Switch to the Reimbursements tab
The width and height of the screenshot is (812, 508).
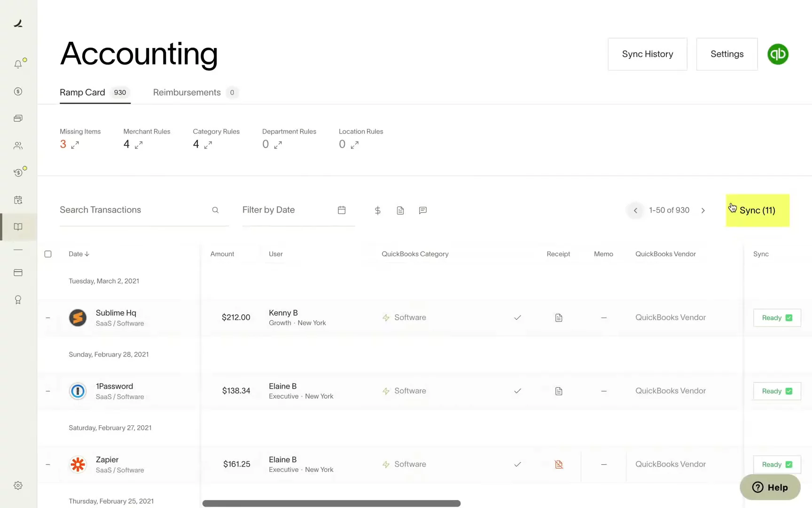pos(187,92)
